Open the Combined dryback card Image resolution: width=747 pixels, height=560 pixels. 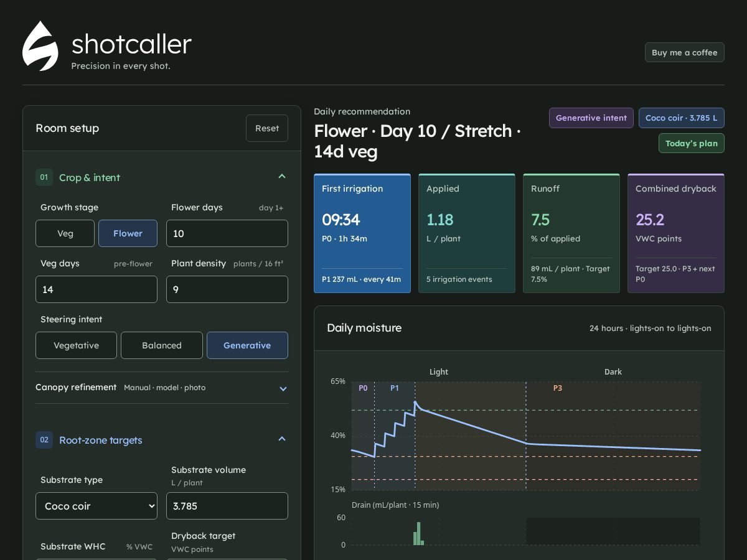click(x=676, y=233)
